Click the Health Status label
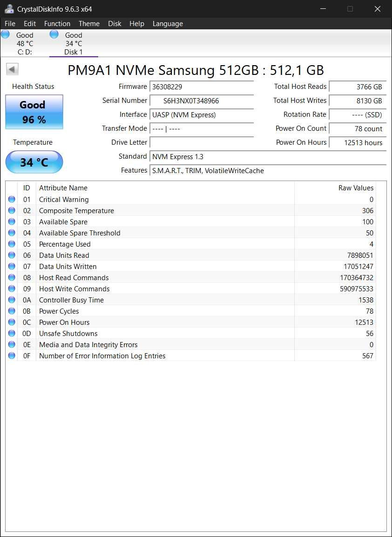The height and width of the screenshot is (537, 392). coord(33,86)
